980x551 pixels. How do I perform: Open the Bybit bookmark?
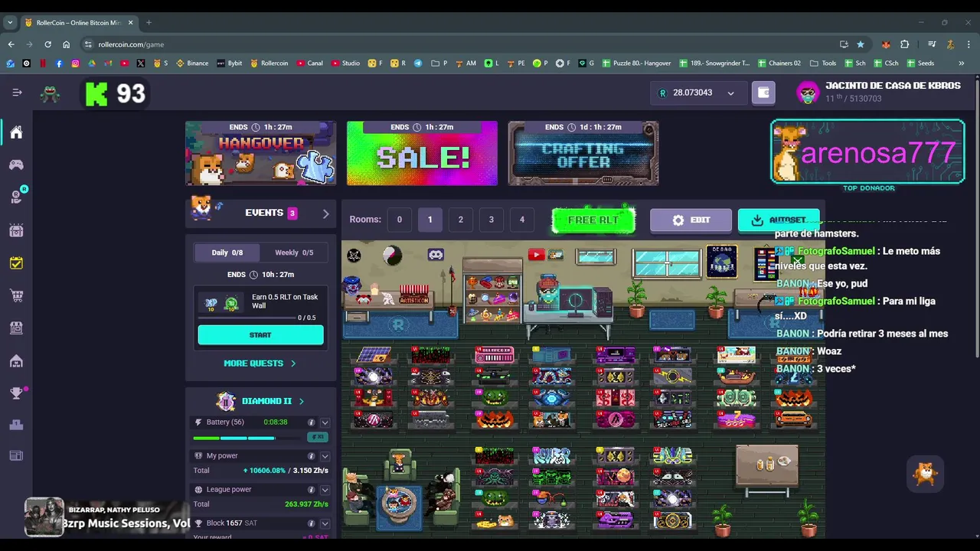pyautogui.click(x=229, y=64)
